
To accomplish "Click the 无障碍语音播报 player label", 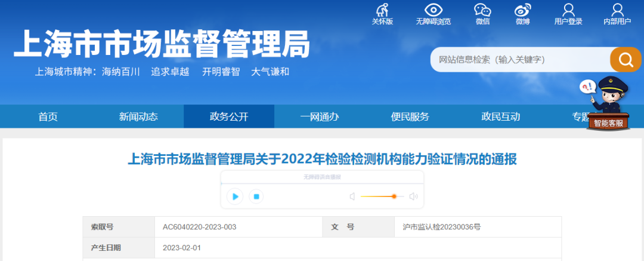I will point(322,177).
